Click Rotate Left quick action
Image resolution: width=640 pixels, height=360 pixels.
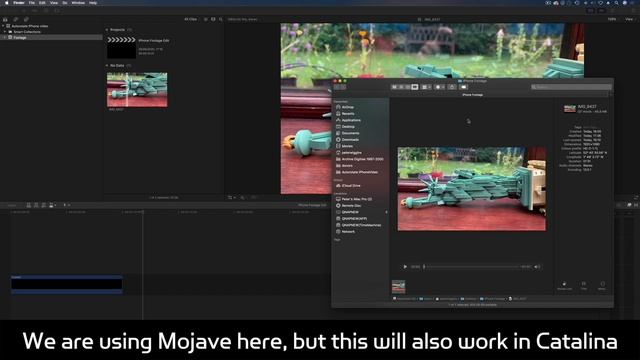564,285
